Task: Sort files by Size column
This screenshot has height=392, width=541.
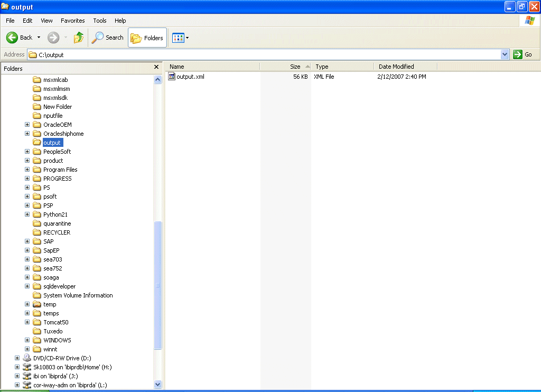Action: click(285, 67)
